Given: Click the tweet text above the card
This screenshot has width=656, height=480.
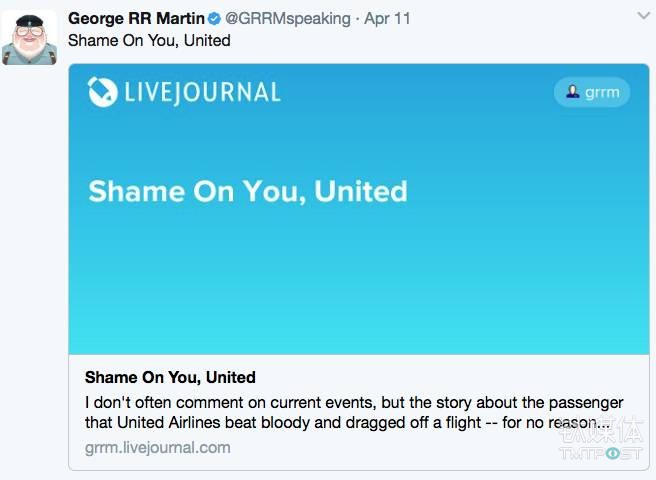Looking at the screenshot, I should 149,40.
